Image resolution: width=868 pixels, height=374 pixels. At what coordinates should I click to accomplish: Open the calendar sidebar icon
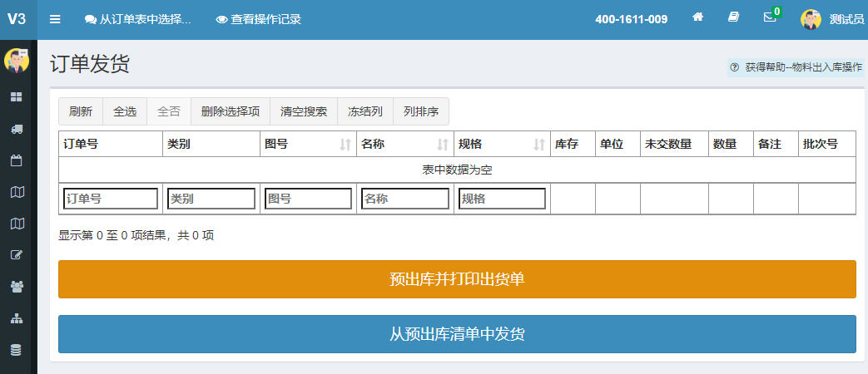(17, 160)
